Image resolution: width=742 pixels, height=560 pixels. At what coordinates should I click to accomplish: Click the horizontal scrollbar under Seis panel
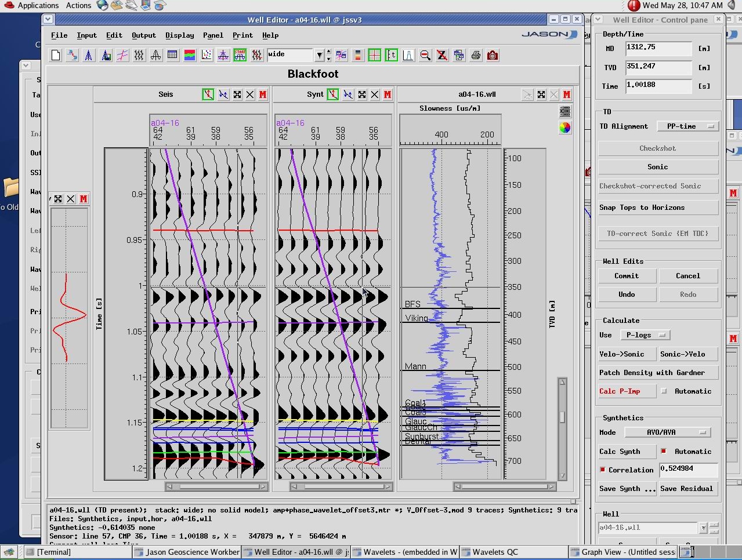click(x=216, y=486)
